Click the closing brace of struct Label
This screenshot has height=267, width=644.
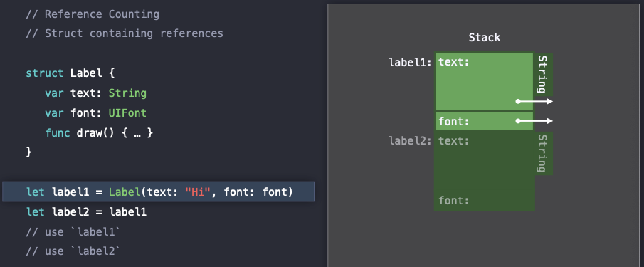coord(28,152)
